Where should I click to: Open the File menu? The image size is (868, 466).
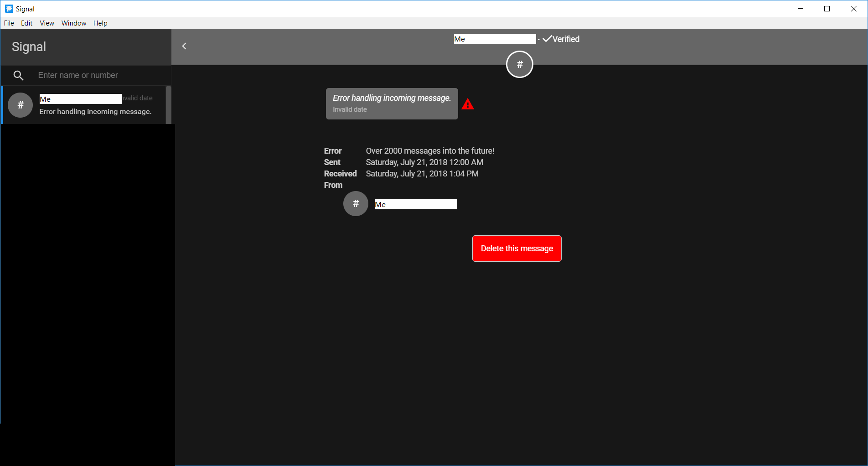pyautogui.click(x=9, y=23)
